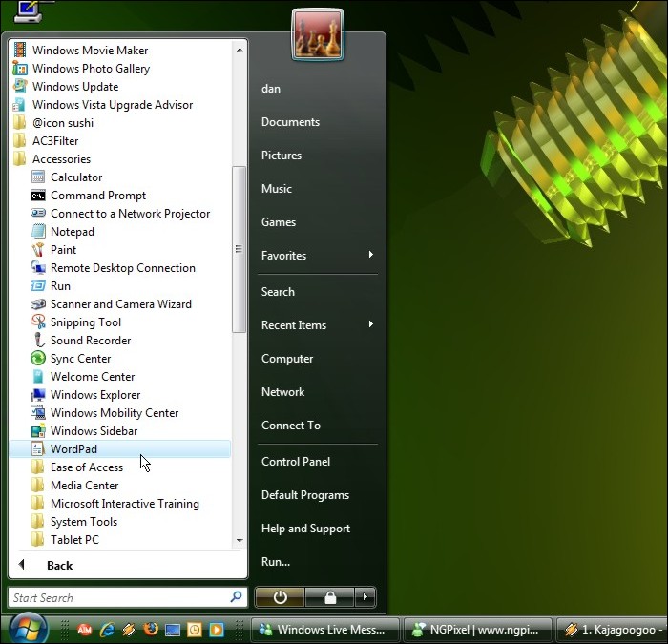This screenshot has height=644, width=668.
Task: Switch to Windows Live Messenger taskbar button
Action: pos(324,630)
